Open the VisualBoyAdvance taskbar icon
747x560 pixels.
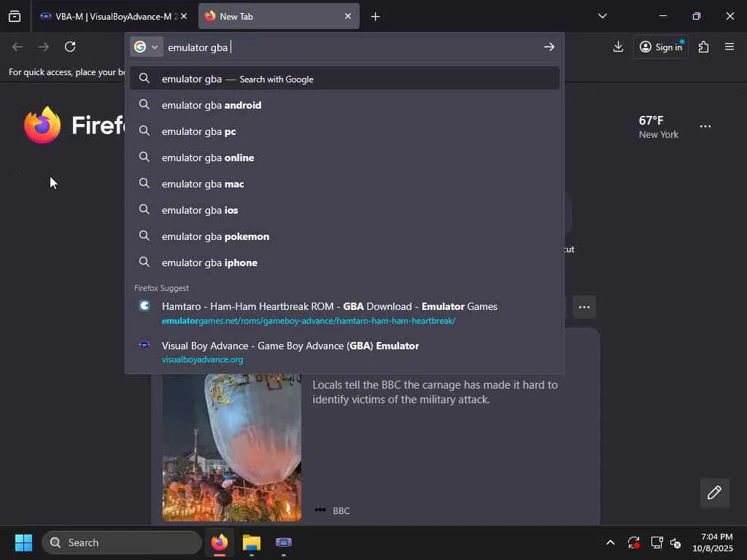click(x=284, y=542)
